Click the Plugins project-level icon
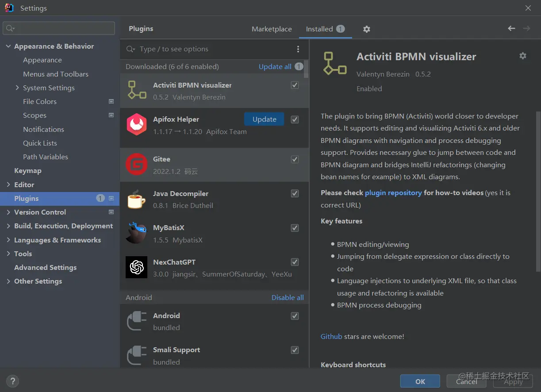Image resolution: width=541 pixels, height=392 pixels. 111,198
